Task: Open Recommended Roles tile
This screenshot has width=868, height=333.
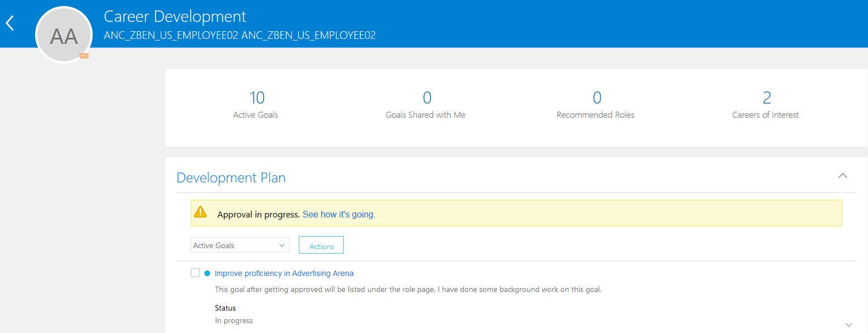Action: click(x=595, y=105)
